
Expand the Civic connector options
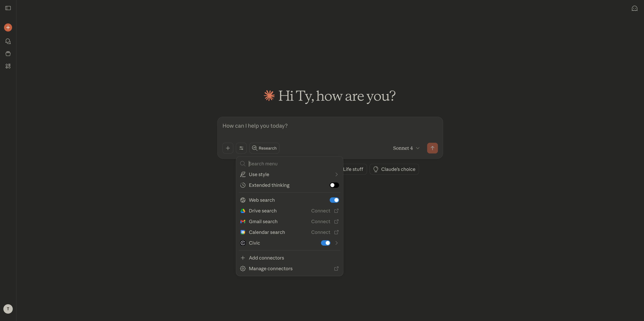click(x=336, y=243)
